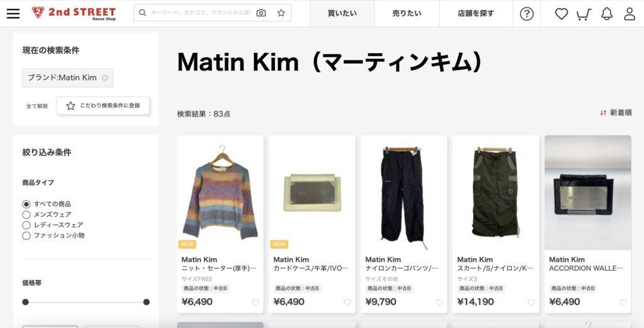Open the user account icon

630,14
